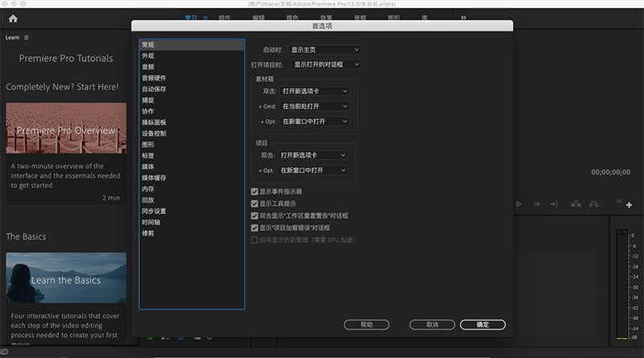The image size is (644, 358).
Task: Expand the monitor transport overflow chevrons
Action: click(618, 201)
